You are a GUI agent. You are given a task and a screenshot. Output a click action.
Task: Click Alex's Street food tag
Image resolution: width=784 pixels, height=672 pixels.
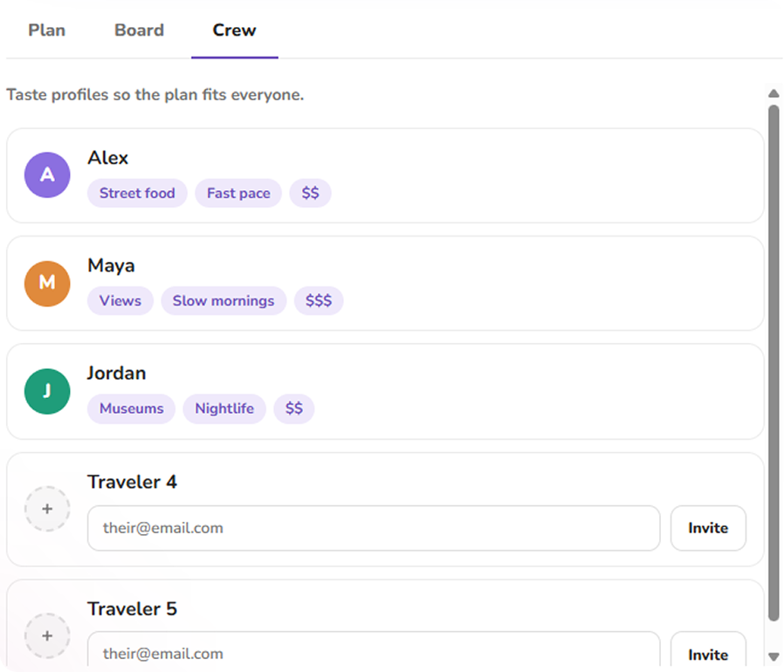click(137, 193)
